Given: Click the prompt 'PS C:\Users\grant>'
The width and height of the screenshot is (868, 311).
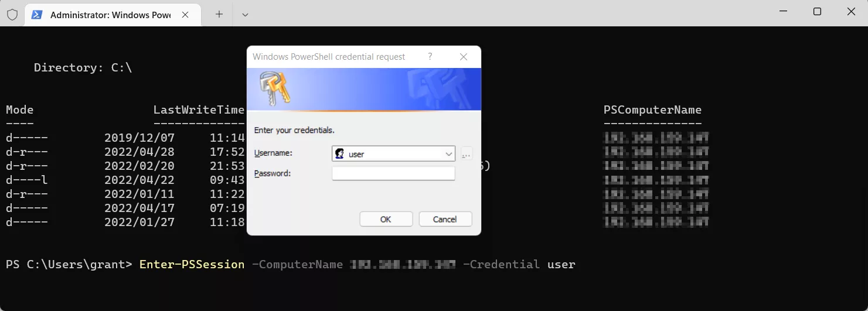Looking at the screenshot, I should coord(69,265).
